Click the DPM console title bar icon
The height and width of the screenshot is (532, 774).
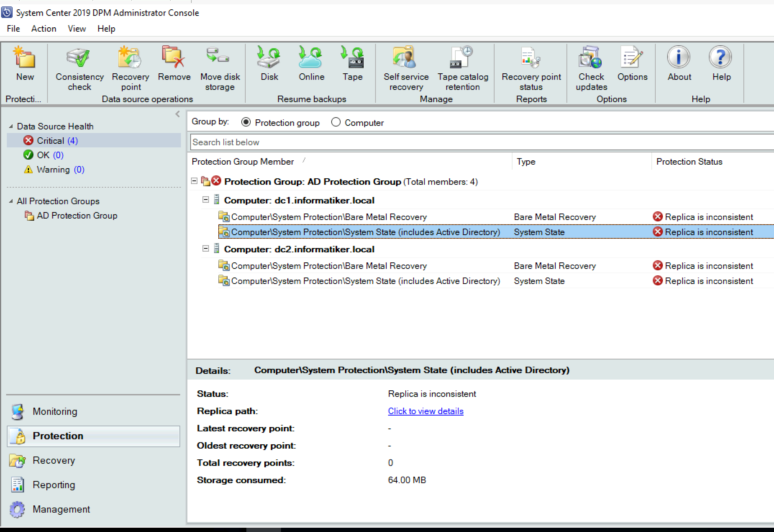coord(7,13)
